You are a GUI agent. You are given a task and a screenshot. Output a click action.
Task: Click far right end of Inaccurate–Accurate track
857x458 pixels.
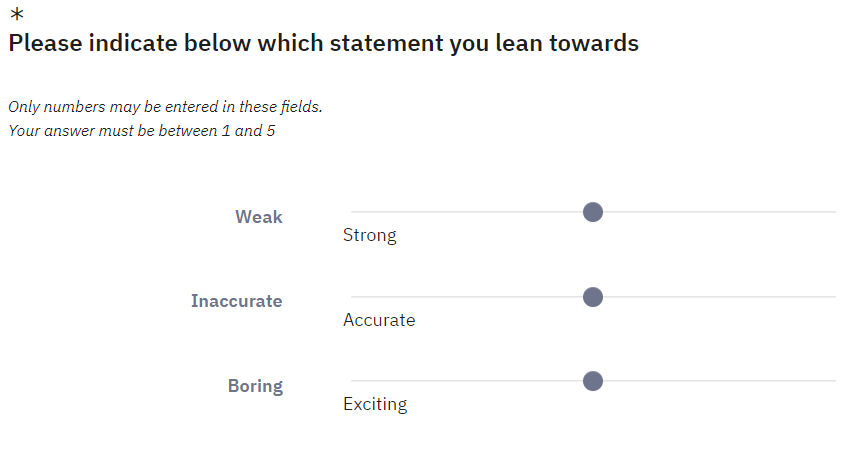click(833, 297)
